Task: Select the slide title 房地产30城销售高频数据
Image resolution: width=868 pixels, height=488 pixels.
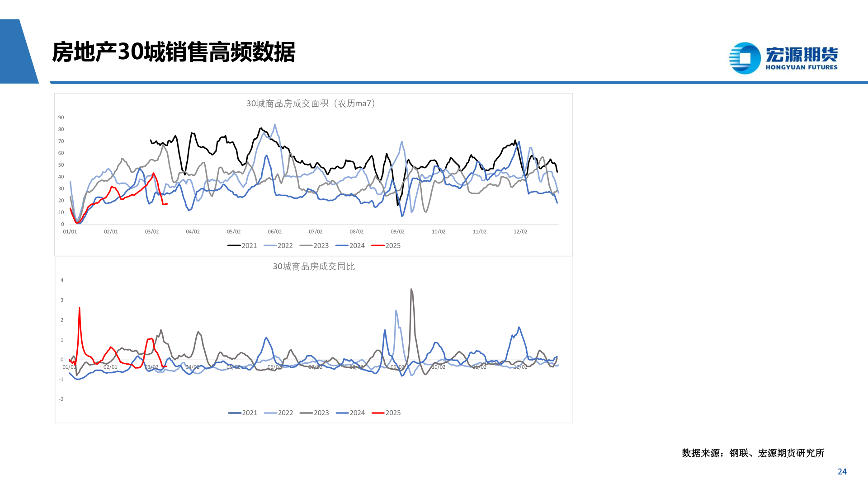Action: point(174,50)
